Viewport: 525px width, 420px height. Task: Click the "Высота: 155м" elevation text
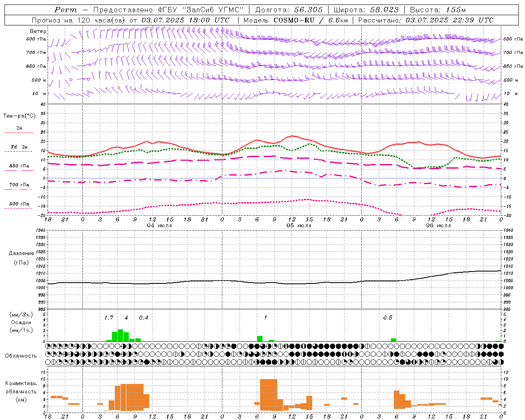(438, 10)
